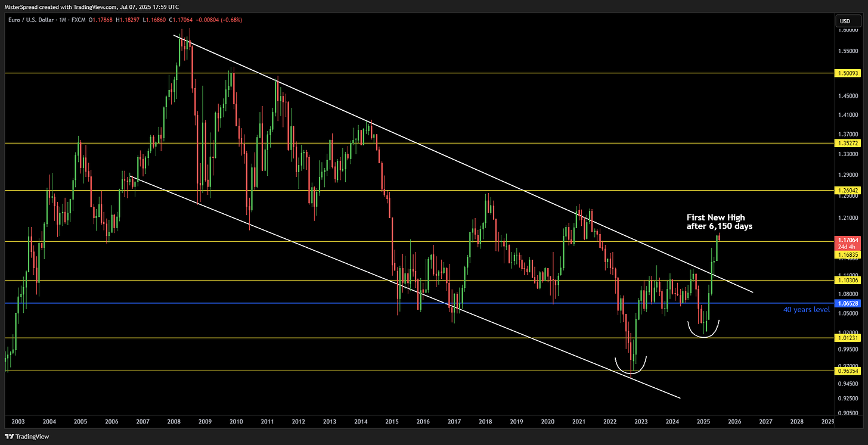Click the 2012 label on time axis
Screen dimensions: 868x445
[x=299, y=421]
